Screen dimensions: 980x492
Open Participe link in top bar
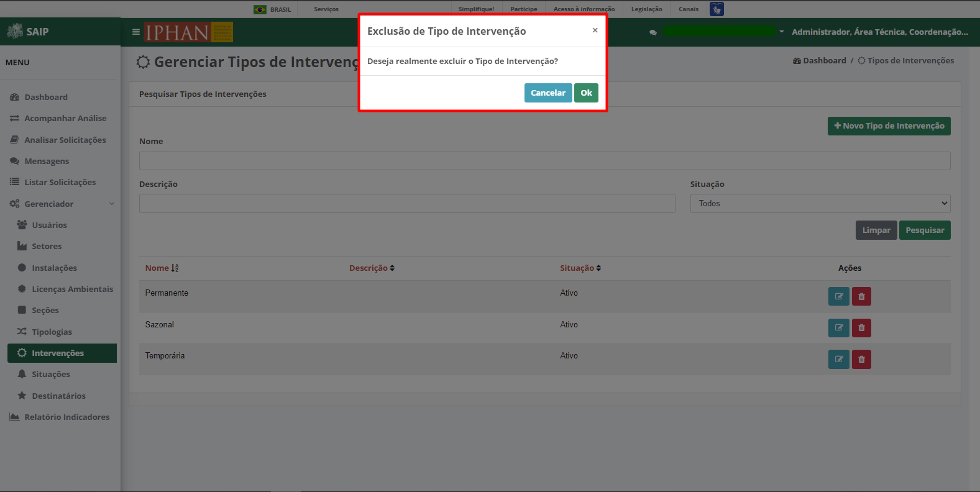tap(524, 9)
